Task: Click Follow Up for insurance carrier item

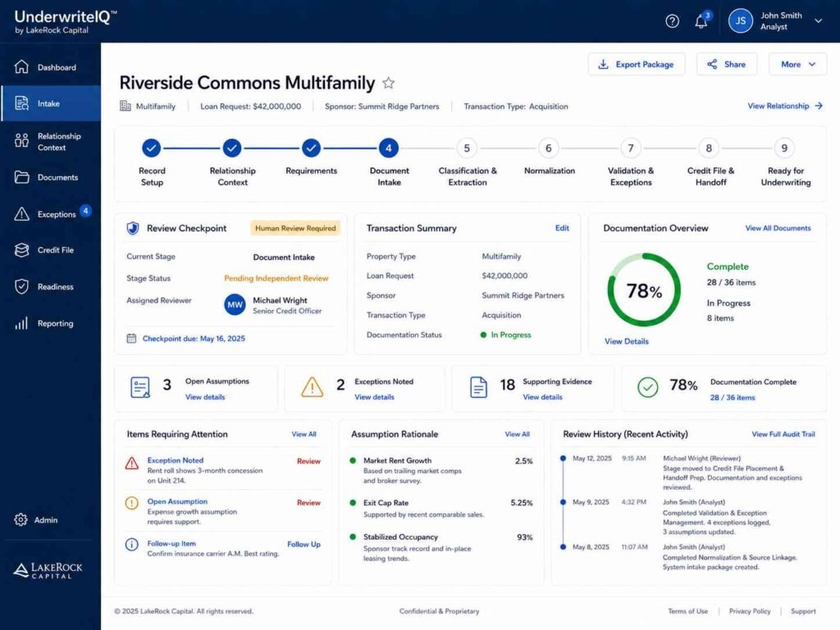Action: (304, 545)
